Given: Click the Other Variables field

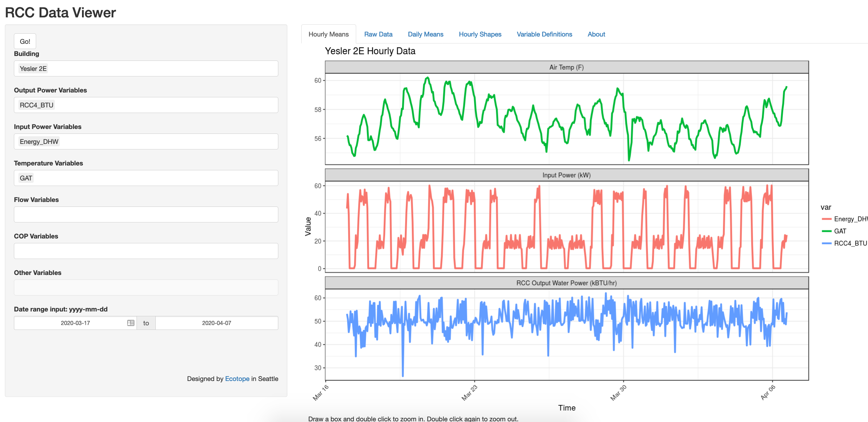Looking at the screenshot, I should (x=146, y=287).
